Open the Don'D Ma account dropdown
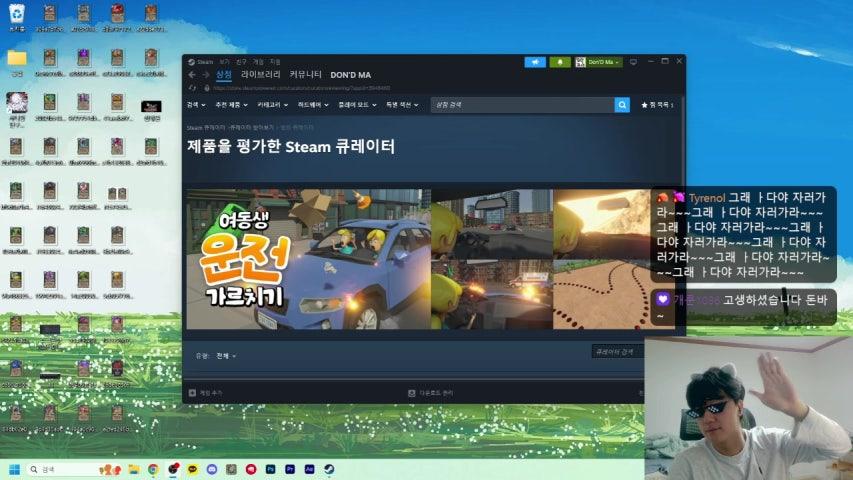 [x=603, y=62]
